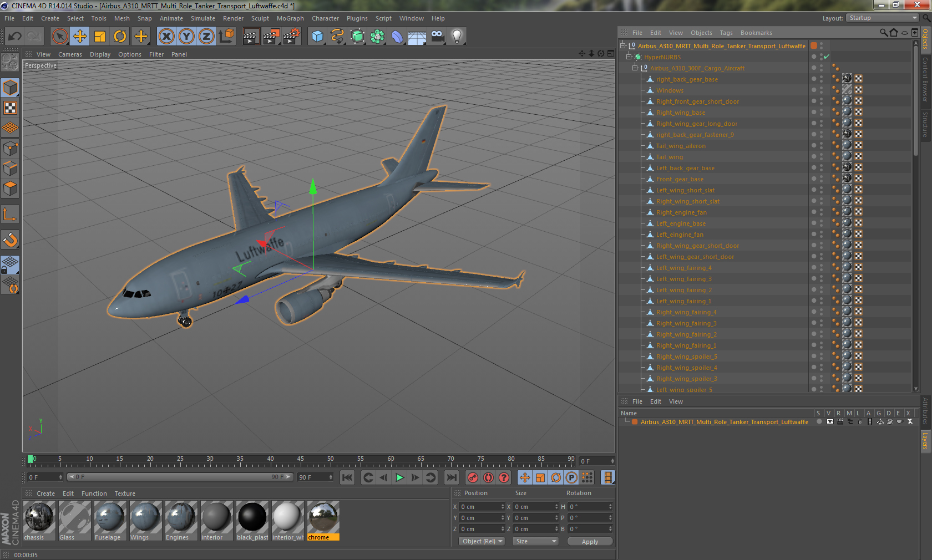Open the deformer objects icon
The width and height of the screenshot is (932, 560).
(x=397, y=37)
